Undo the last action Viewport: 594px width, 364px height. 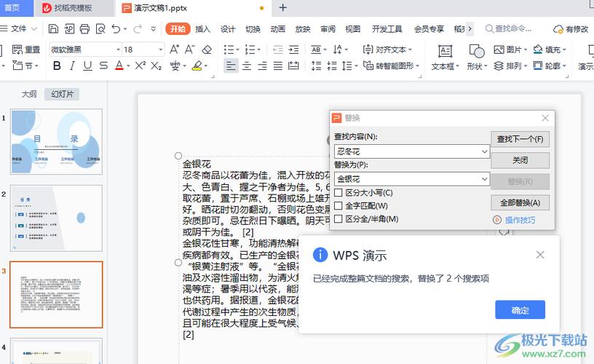click(x=116, y=29)
